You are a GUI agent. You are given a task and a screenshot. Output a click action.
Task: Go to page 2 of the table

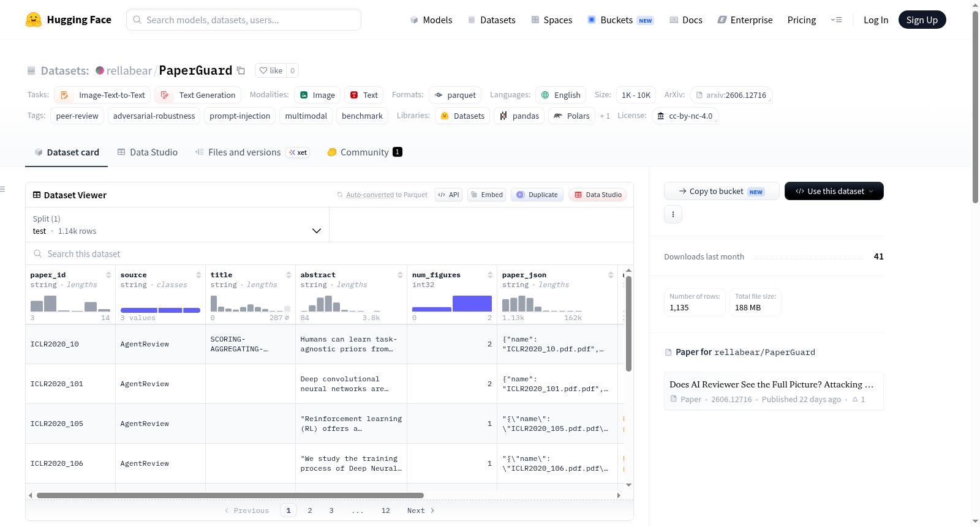(310, 510)
